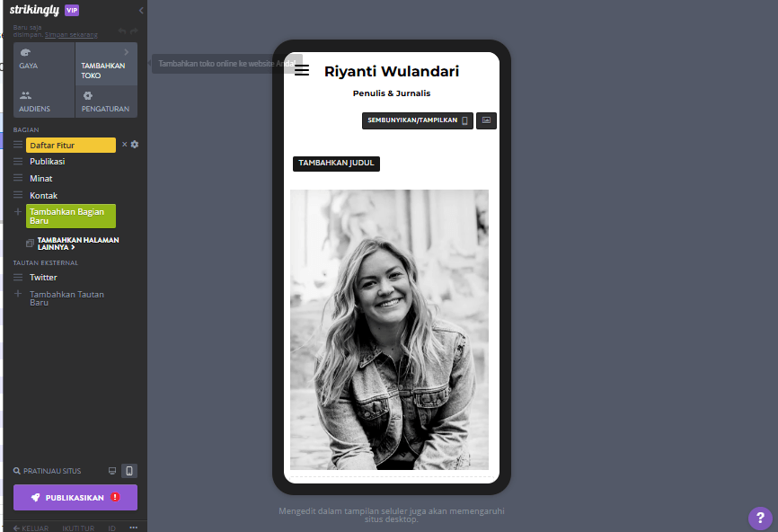Select the Audiens panel icon
Viewport: 778px width, 532px height.
[24, 95]
